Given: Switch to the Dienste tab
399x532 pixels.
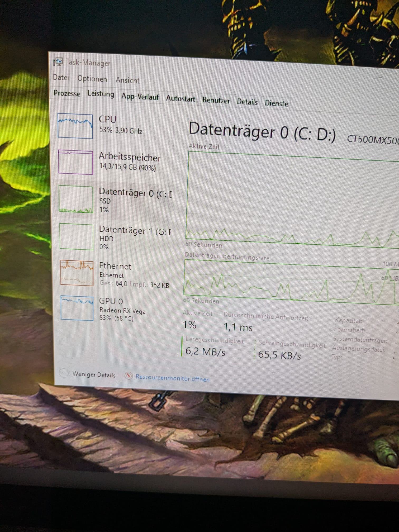Looking at the screenshot, I should [276, 103].
